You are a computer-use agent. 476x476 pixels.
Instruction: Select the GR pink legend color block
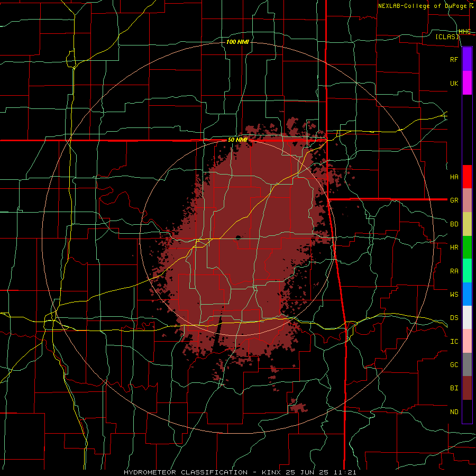point(467,200)
